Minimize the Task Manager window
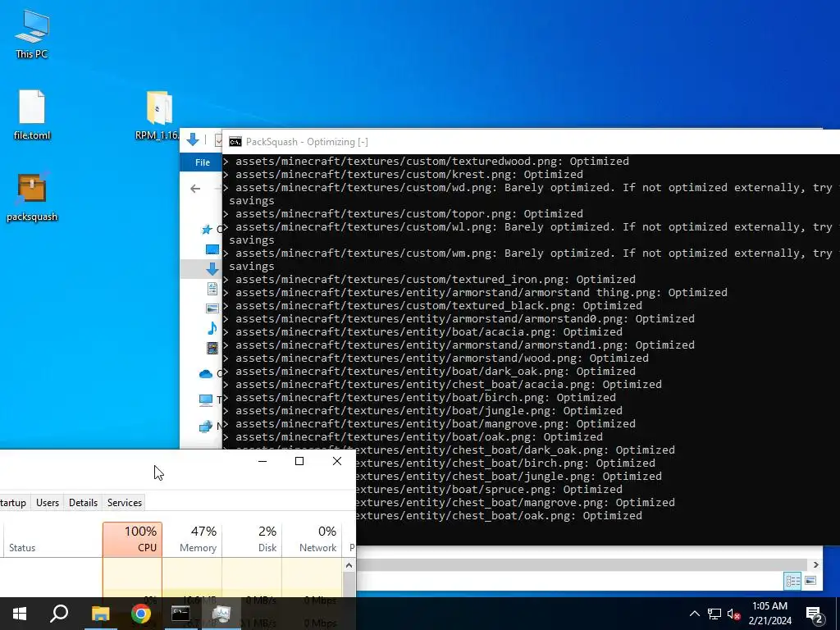The height and width of the screenshot is (630, 840). point(262,461)
